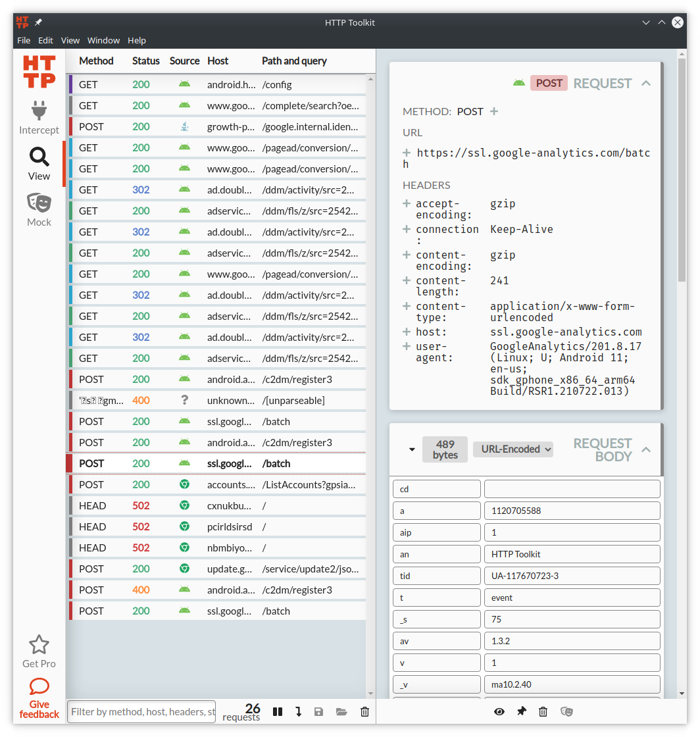The image size is (700, 737).
Task: Open the Edit menu
Action: (45, 40)
